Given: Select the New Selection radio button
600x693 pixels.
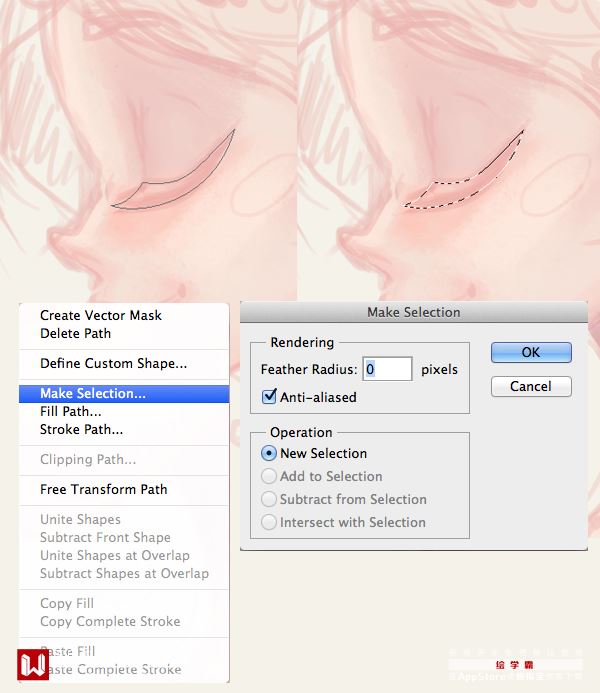Looking at the screenshot, I should [269, 453].
